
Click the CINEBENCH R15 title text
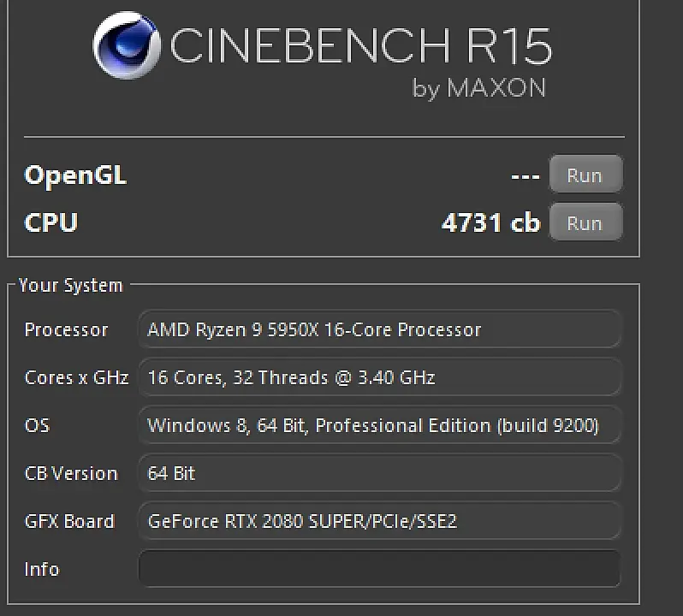coord(360,45)
